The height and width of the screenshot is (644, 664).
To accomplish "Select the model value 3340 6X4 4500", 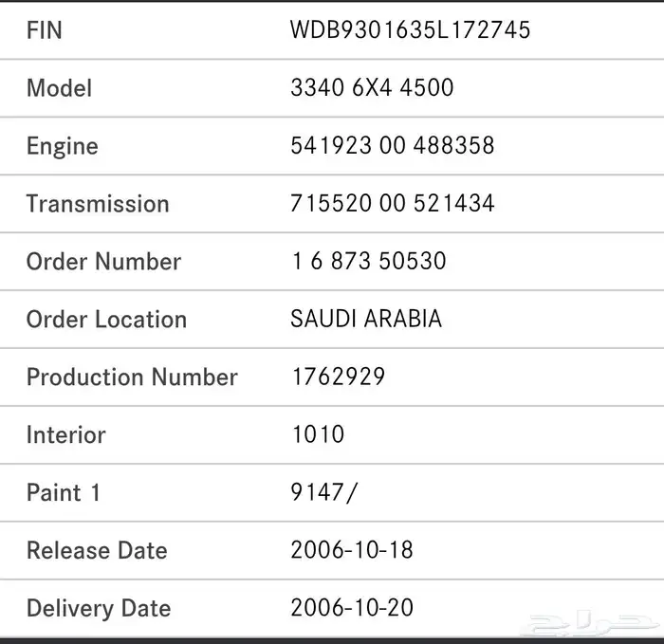I will [372, 88].
